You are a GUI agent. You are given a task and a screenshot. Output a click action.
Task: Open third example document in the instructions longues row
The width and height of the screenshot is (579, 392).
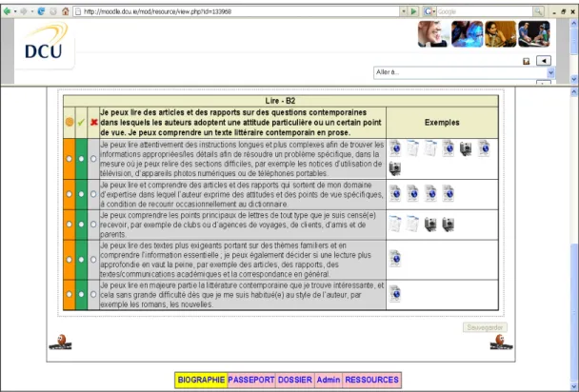point(430,148)
